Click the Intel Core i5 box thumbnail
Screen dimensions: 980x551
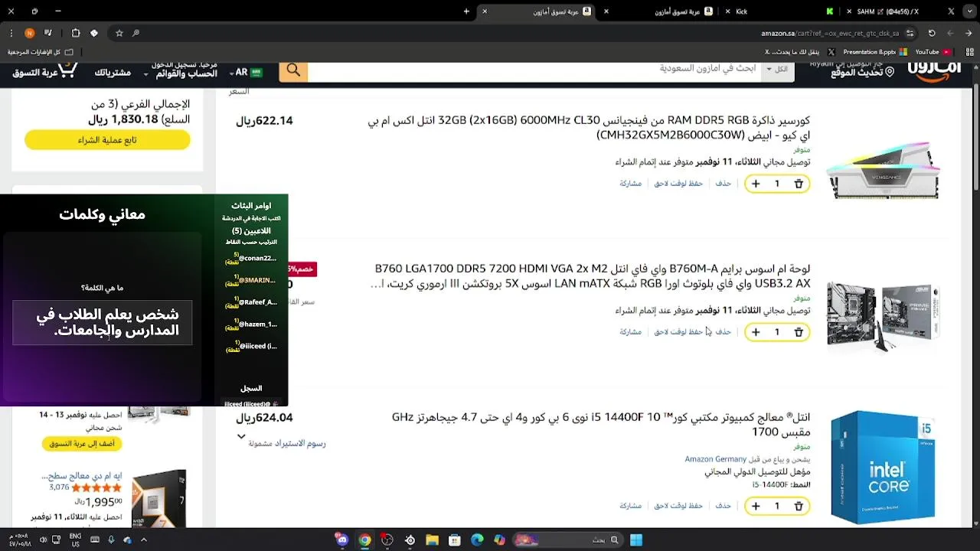883,467
